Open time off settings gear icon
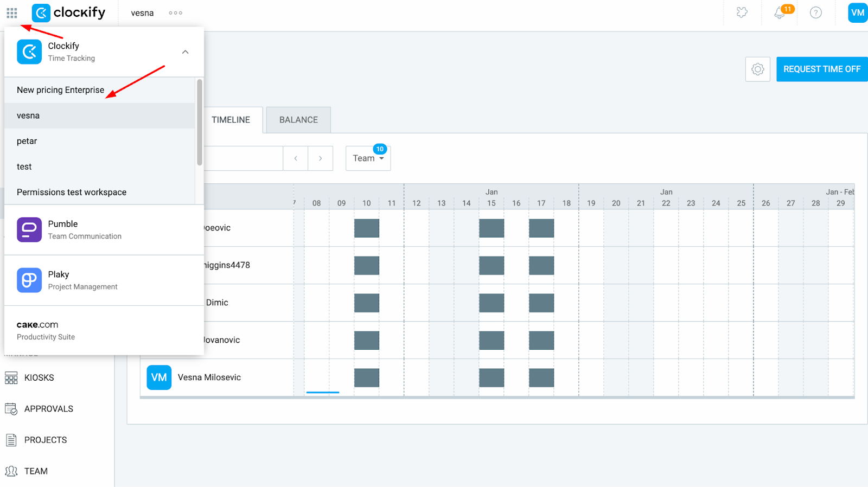868x487 pixels. click(x=758, y=69)
